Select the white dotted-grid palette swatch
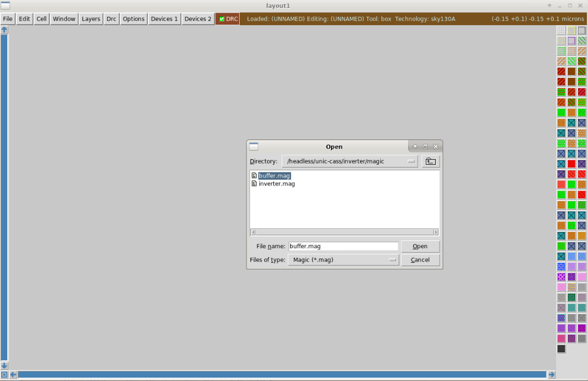This screenshot has height=381, width=588. coord(561,30)
